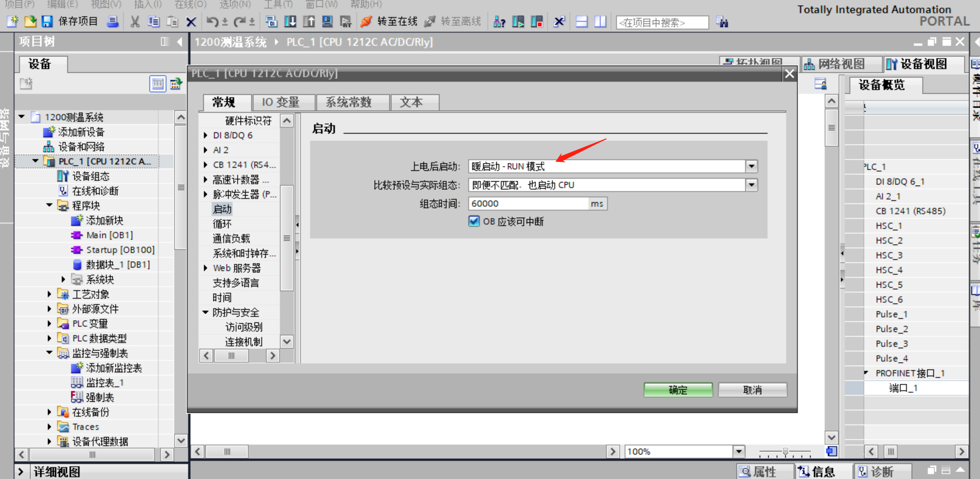
Task: Select 循环 in properties navigation
Action: 222,224
